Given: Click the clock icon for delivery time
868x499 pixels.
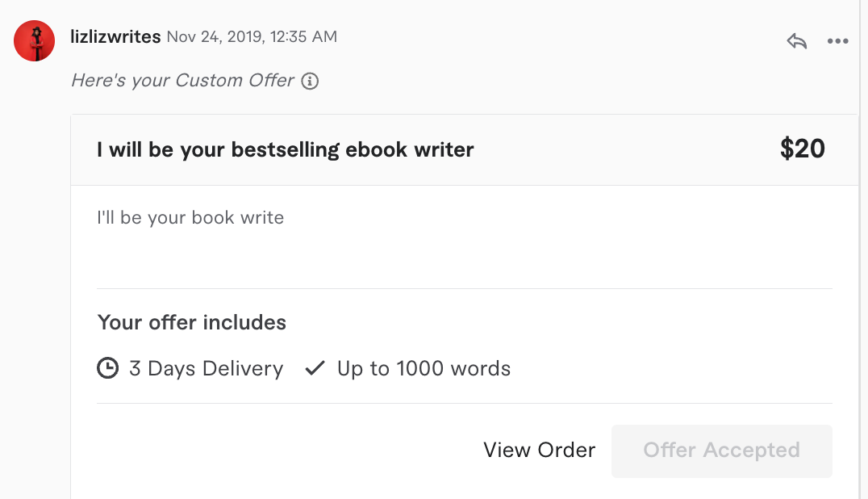Looking at the screenshot, I should [107, 369].
